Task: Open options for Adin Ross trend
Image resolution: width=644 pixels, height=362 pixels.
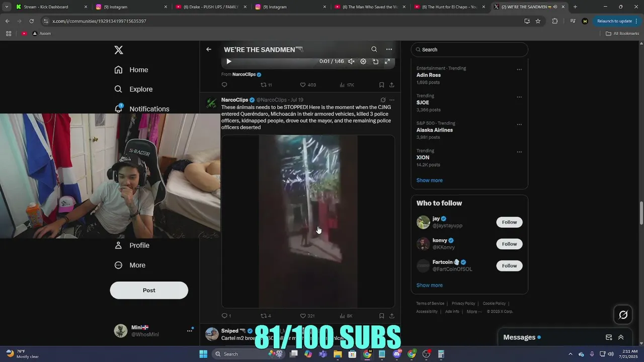Action: point(519,69)
